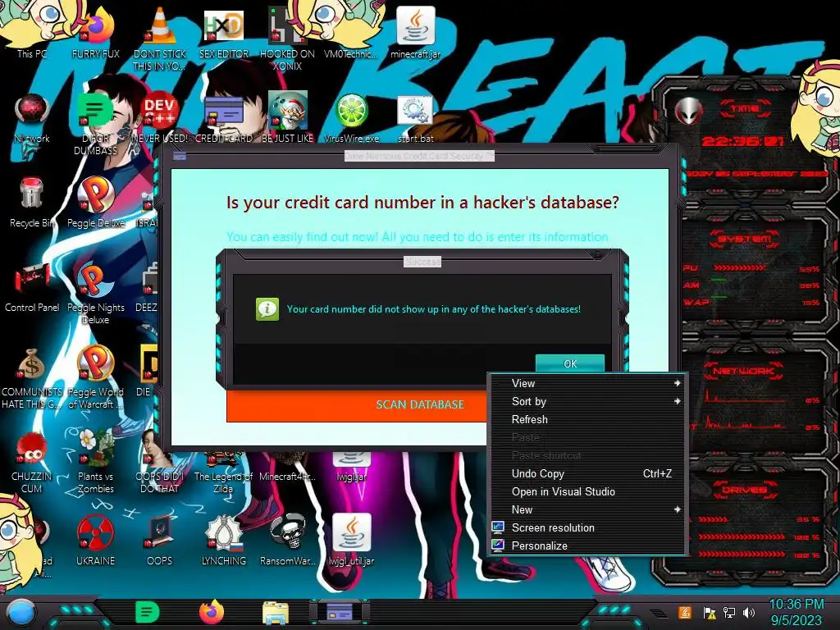Select the CREDIT CARD desktop shortcut
Image resolution: width=840 pixels, height=630 pixels.
(224, 118)
